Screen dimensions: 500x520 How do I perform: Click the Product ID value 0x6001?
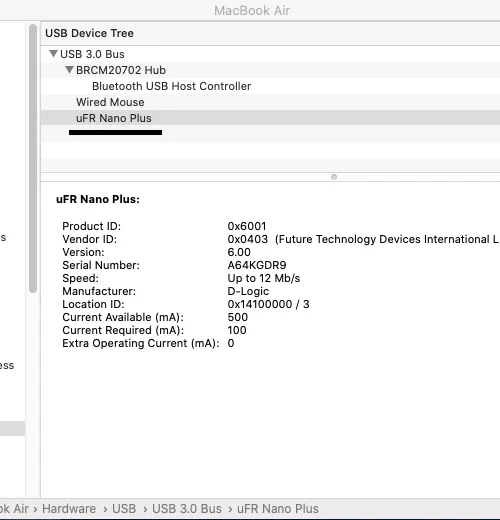[x=247, y=226]
